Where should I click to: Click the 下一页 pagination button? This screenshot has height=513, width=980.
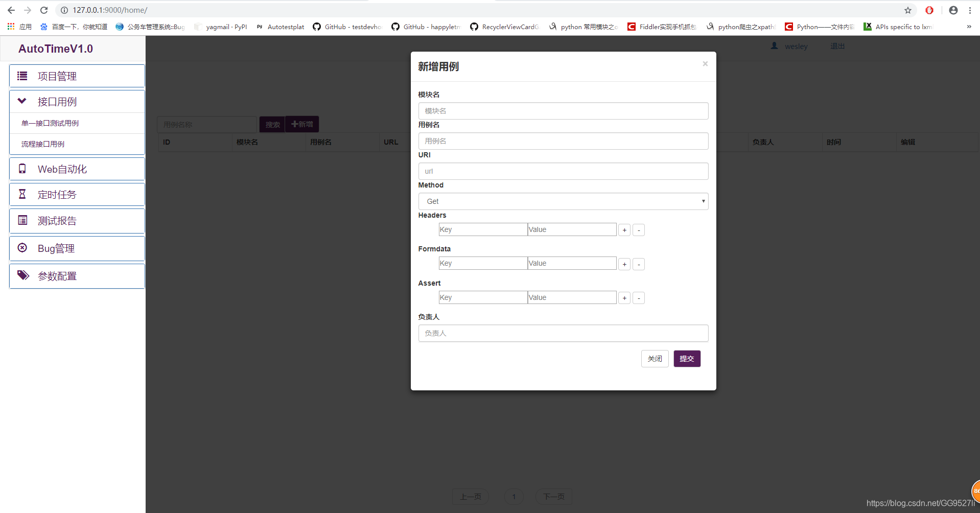(553, 497)
